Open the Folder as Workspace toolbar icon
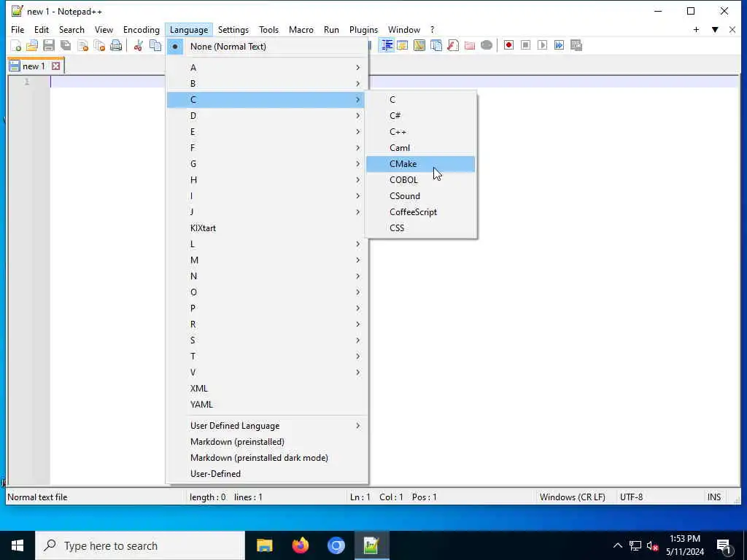Image resolution: width=747 pixels, height=560 pixels. pyautogui.click(x=470, y=46)
